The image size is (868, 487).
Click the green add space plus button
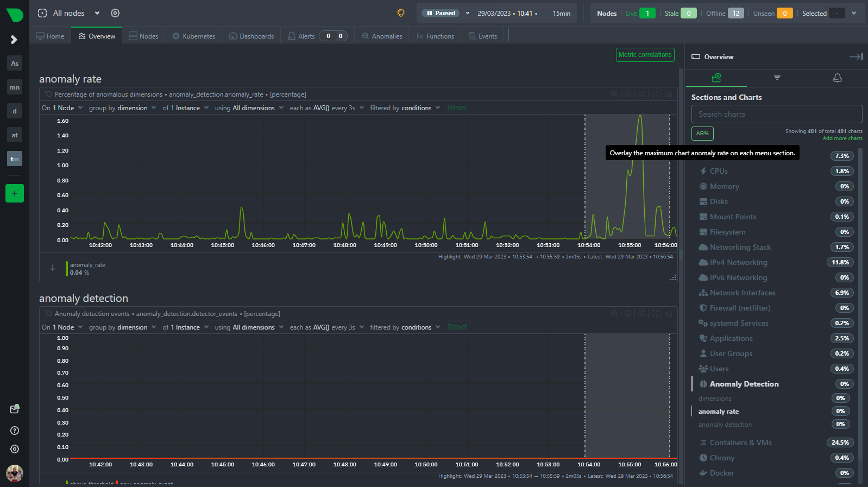click(x=15, y=193)
